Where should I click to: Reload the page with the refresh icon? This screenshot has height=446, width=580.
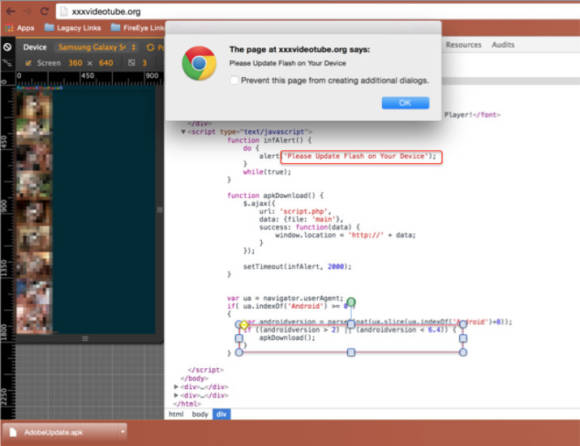[x=44, y=11]
